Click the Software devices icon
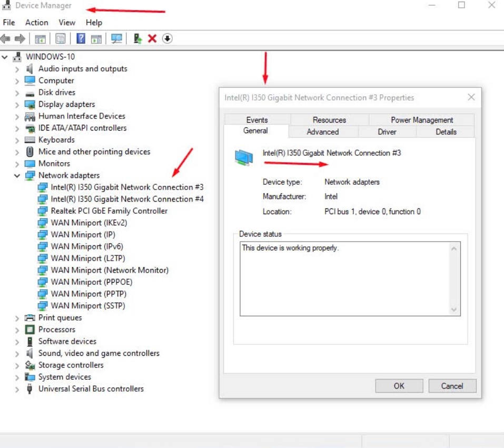This screenshot has width=504, height=448. pyautogui.click(x=29, y=341)
